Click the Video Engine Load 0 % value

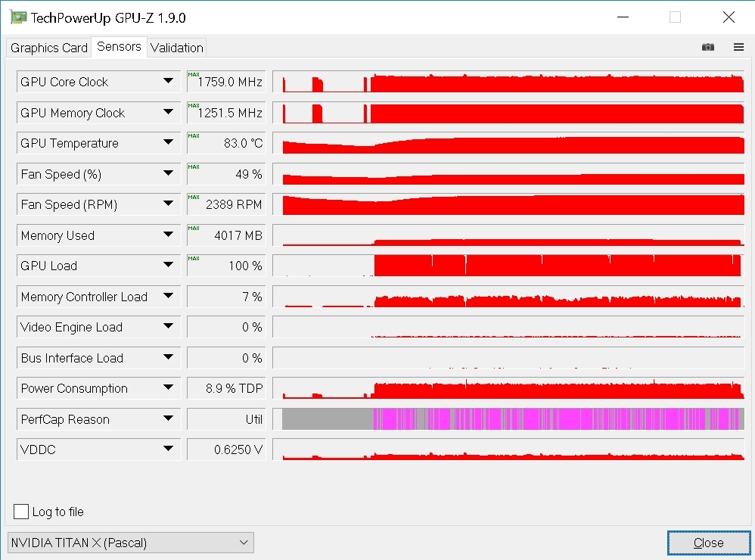tap(226, 327)
